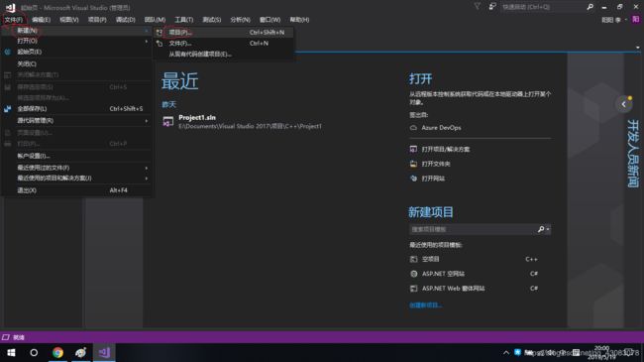Open the document tab list dropdown arrow
The height and width of the screenshot is (362, 644).
[x=638, y=48]
